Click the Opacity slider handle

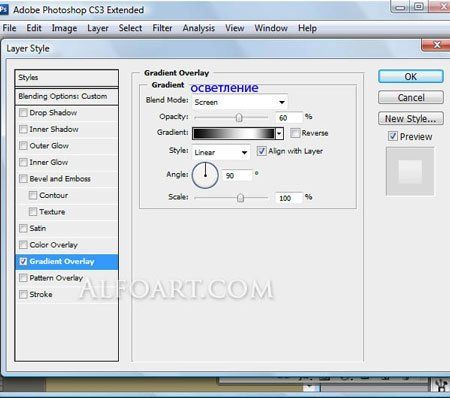(239, 118)
